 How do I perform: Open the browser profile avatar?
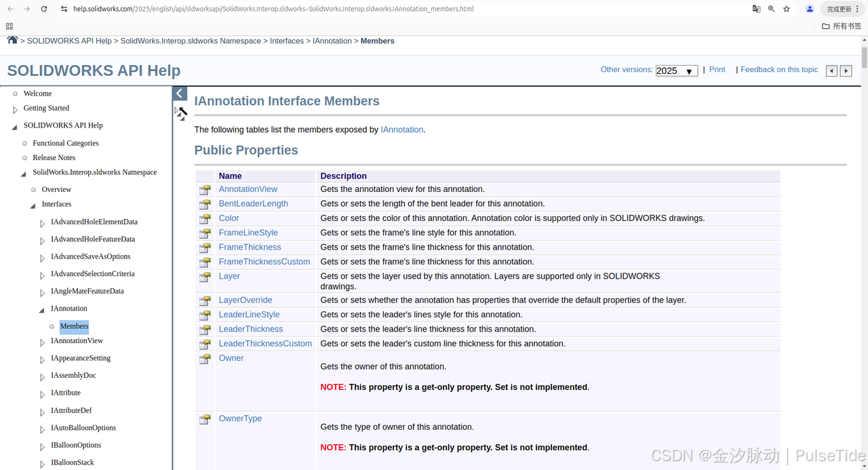click(810, 9)
